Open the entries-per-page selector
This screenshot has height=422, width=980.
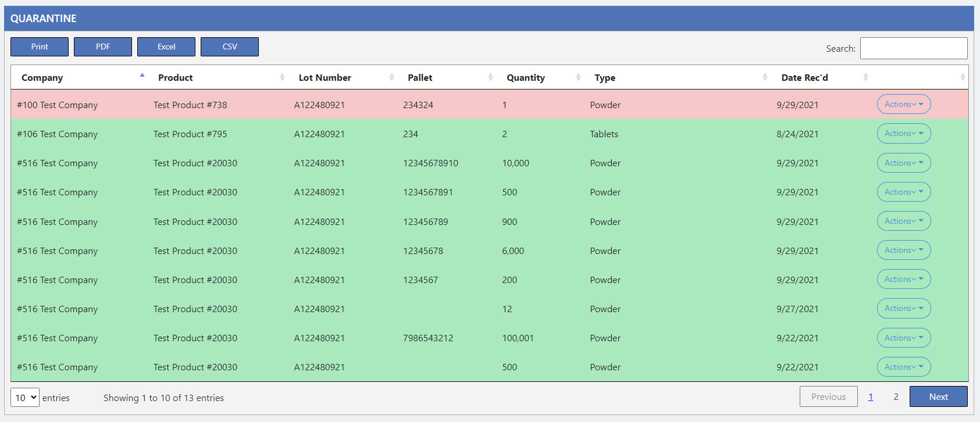tap(25, 398)
